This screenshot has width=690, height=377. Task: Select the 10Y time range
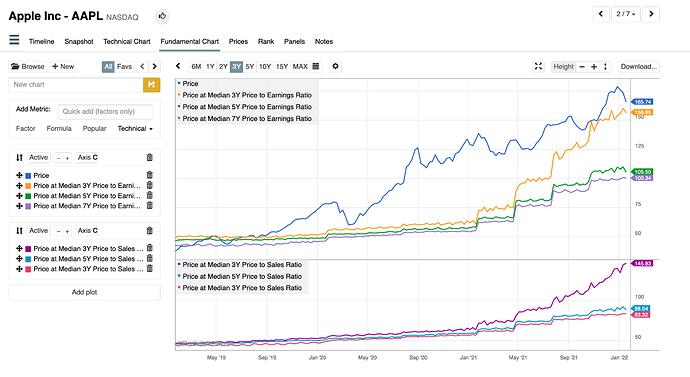coord(265,66)
